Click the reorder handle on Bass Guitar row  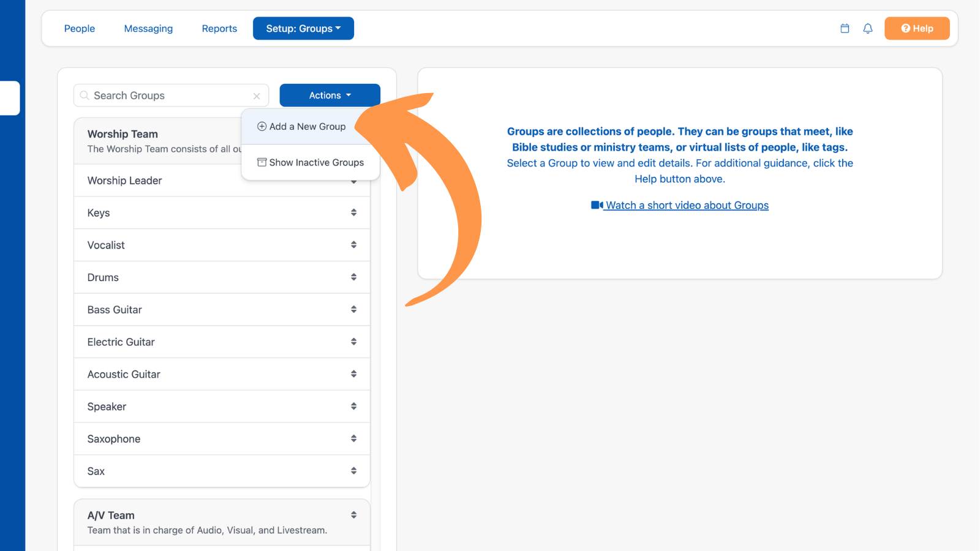pyautogui.click(x=353, y=310)
